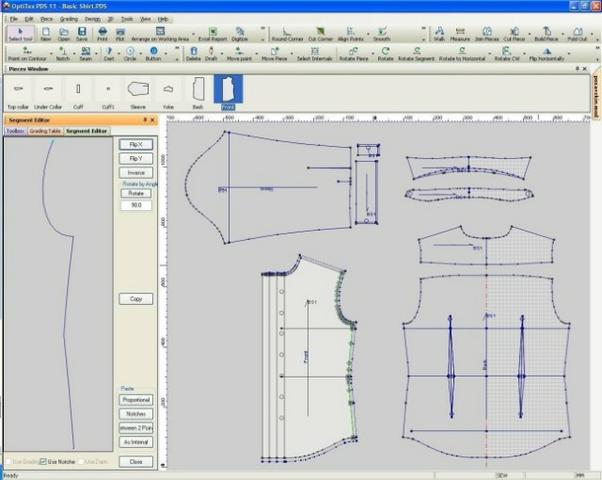Image resolution: width=602 pixels, height=480 pixels.
Task: Select the Cut Piece tool
Action: pyautogui.click(x=514, y=34)
